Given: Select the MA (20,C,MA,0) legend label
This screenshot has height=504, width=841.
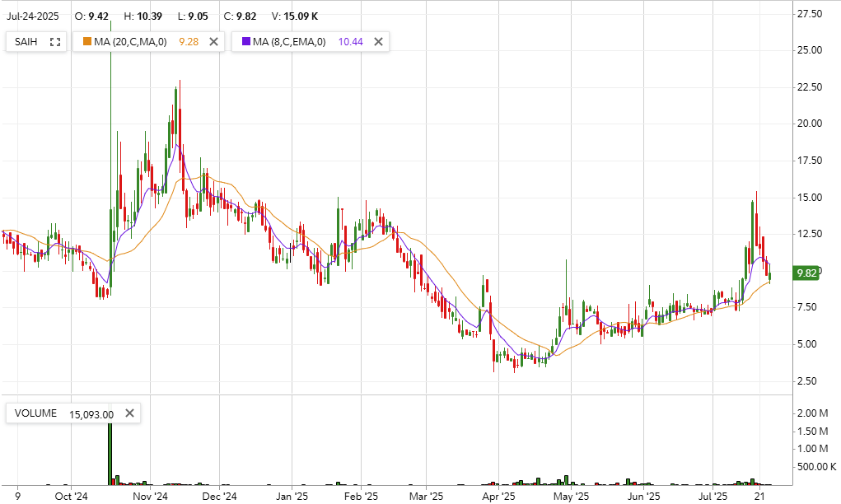Looking at the screenshot, I should tap(130, 42).
